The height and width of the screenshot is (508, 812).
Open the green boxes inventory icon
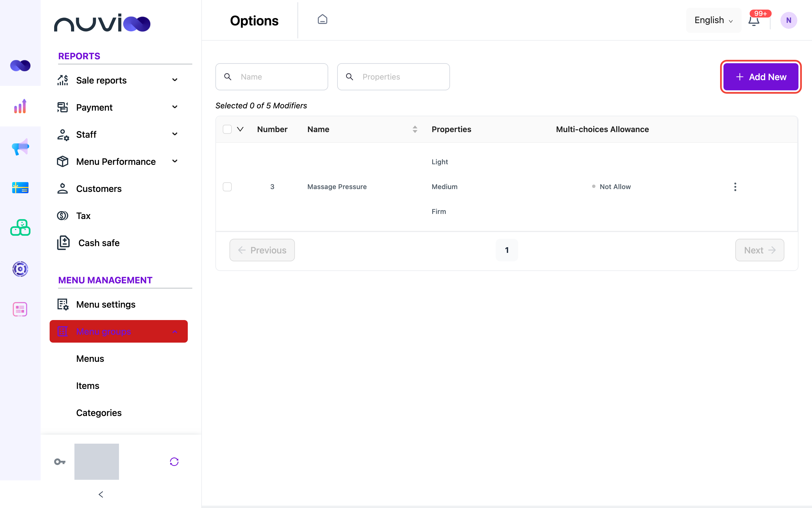20,228
